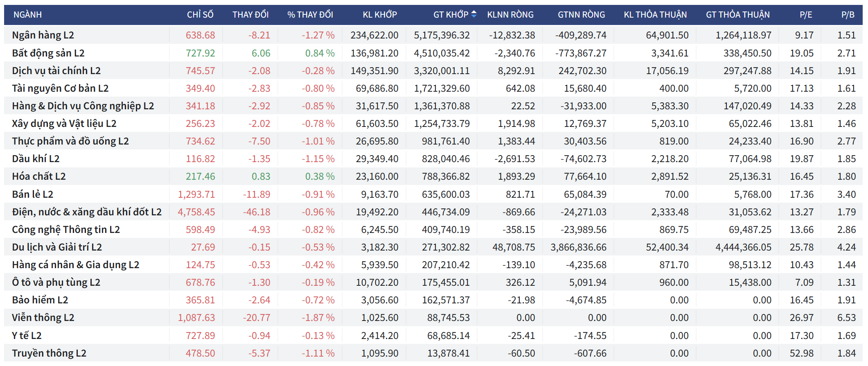Click GT THỎA THUẬN column header
Screen dimensions: 868x366
point(737,15)
